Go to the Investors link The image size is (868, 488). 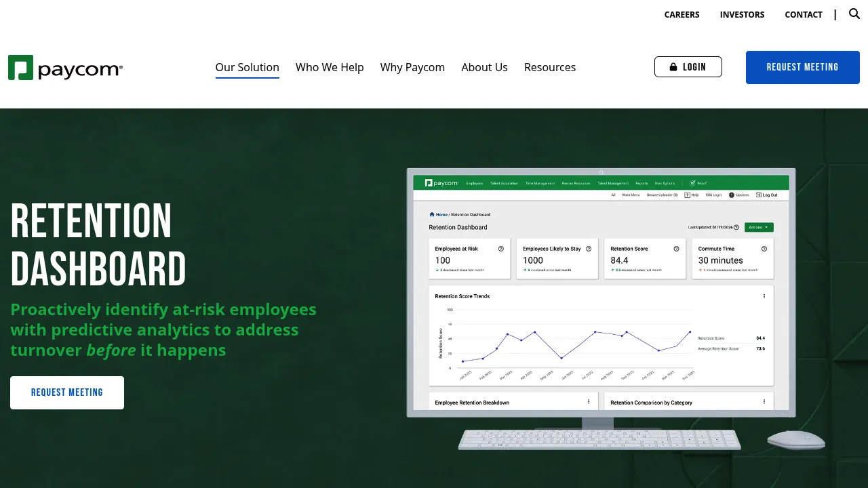[742, 14]
